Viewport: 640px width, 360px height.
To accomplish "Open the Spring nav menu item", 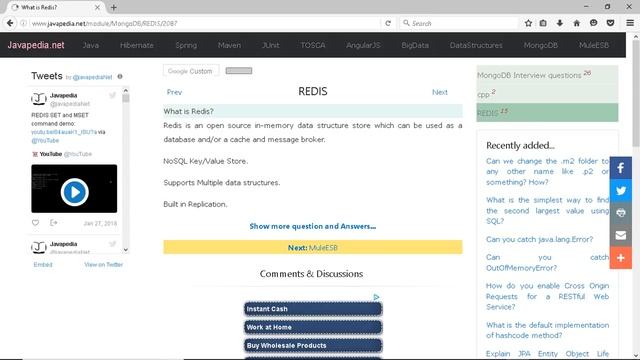I will [186, 45].
